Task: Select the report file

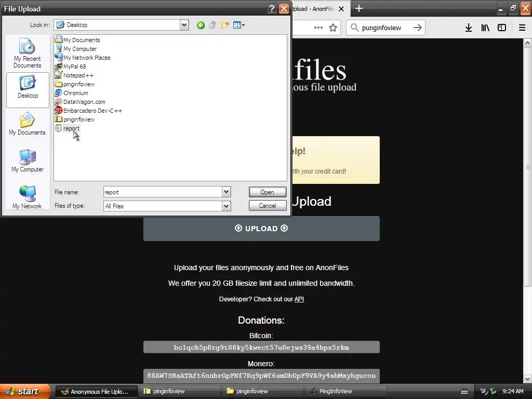Action: 67,128
